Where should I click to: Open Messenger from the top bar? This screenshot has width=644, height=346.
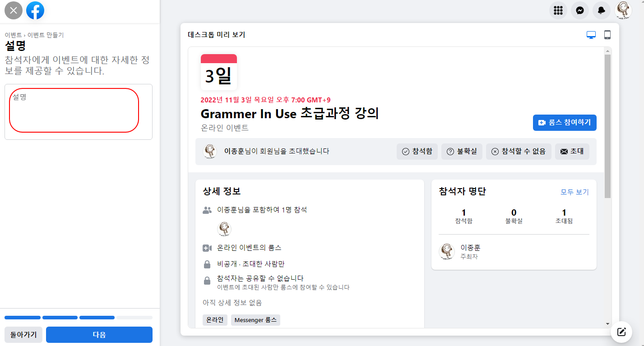[x=580, y=10]
